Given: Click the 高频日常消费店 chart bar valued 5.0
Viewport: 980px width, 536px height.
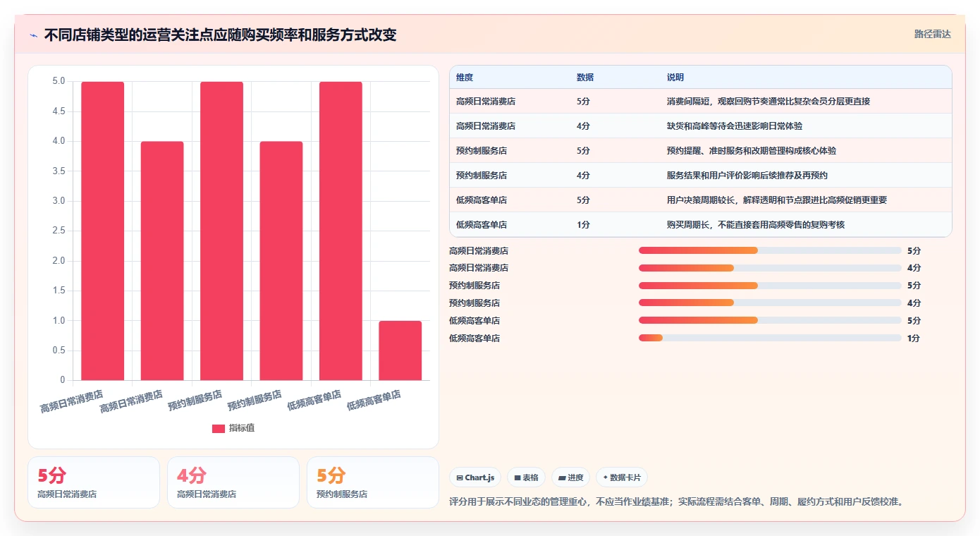Looking at the screenshot, I should click(103, 231).
